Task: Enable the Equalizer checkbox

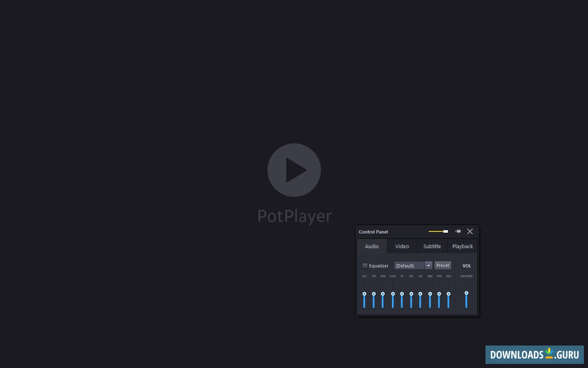Action: (x=365, y=266)
